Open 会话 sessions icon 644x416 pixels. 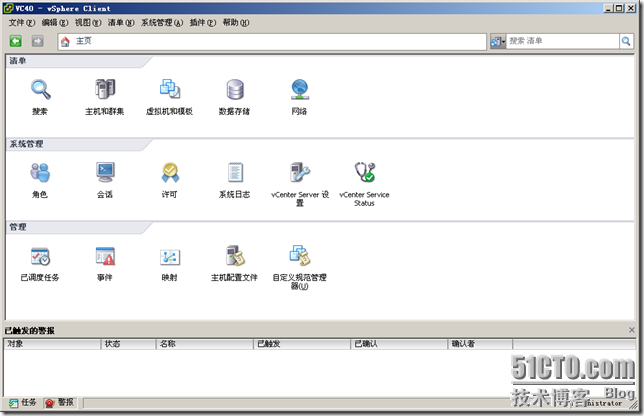point(105,172)
